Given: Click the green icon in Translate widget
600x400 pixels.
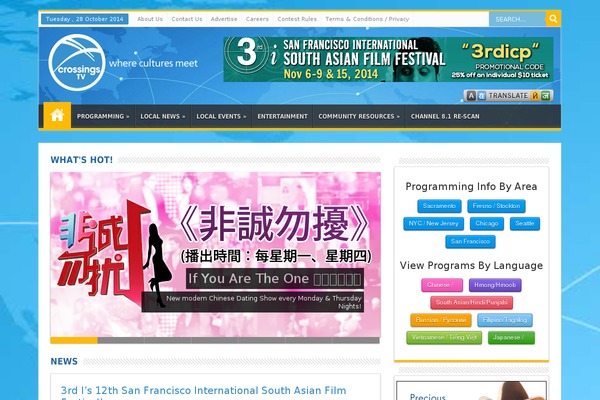Looking at the screenshot, I should point(546,96).
